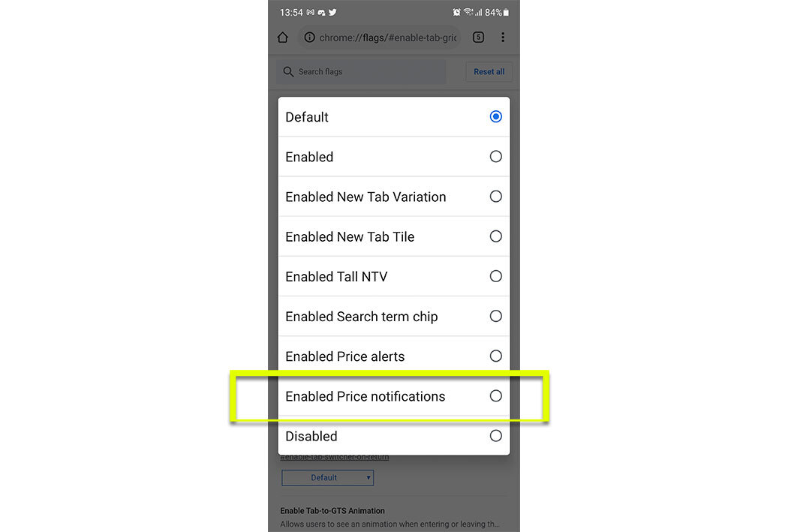The width and height of the screenshot is (788, 532).
Task: Tap the chrome://flags address bar URL
Action: coord(388,38)
